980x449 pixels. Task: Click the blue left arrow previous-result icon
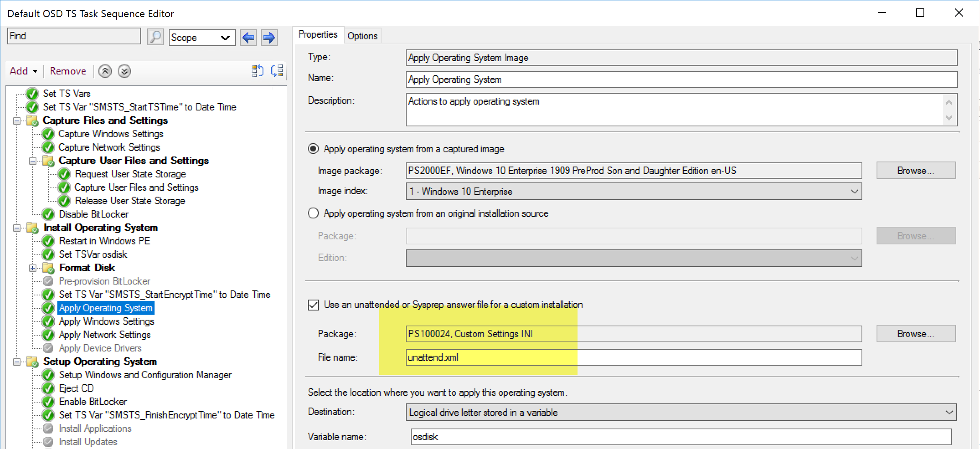coord(248,38)
